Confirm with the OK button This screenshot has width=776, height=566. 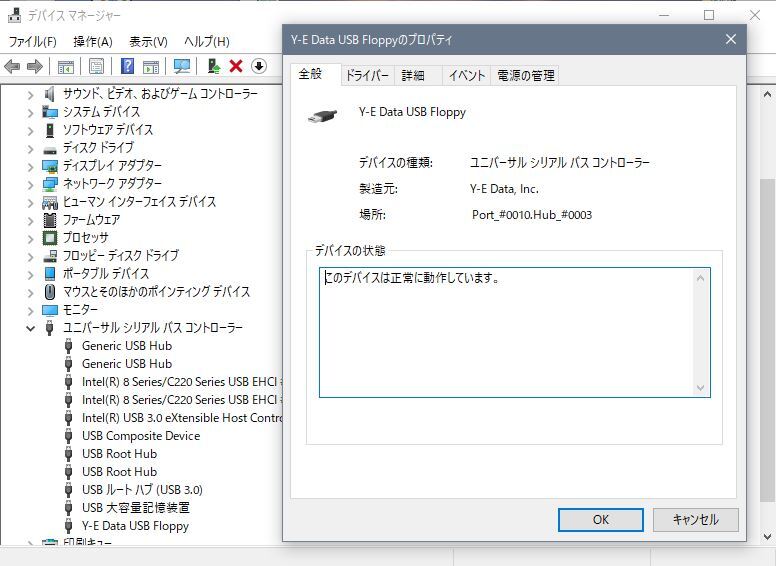point(601,519)
